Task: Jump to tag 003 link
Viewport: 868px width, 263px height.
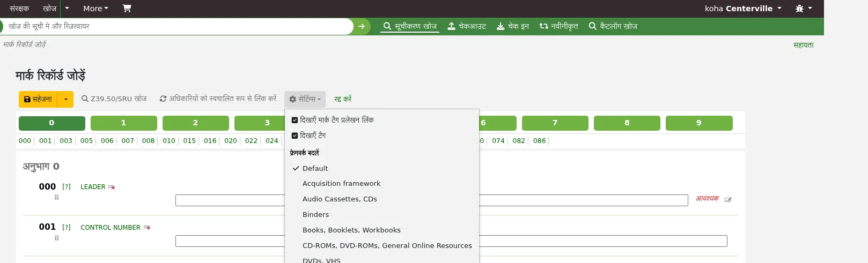Action: point(66,141)
